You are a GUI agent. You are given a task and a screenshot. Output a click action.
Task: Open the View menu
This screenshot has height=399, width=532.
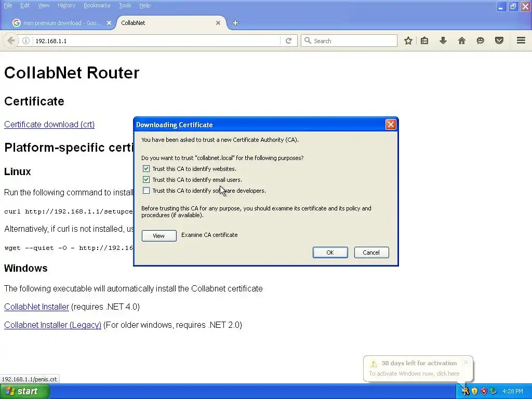tap(44, 5)
